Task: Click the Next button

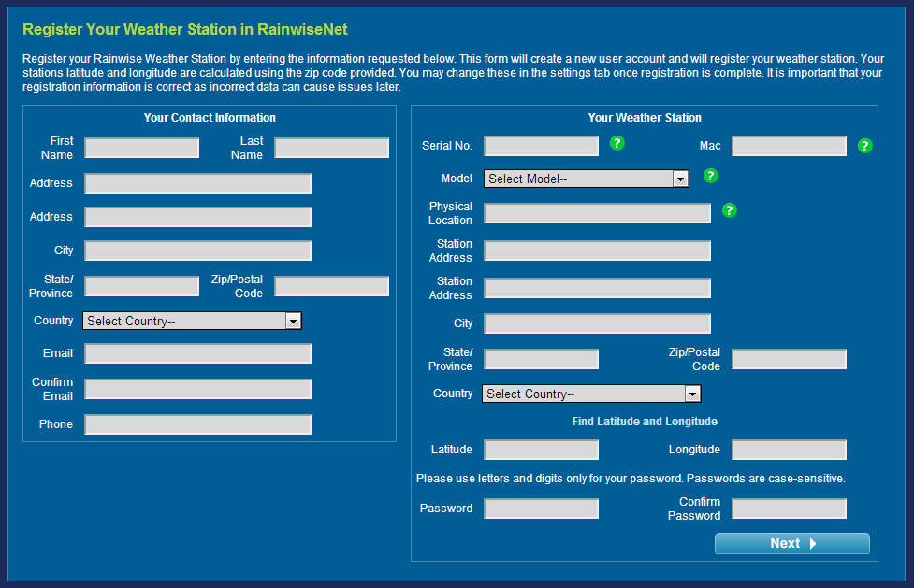Action: pos(791,543)
